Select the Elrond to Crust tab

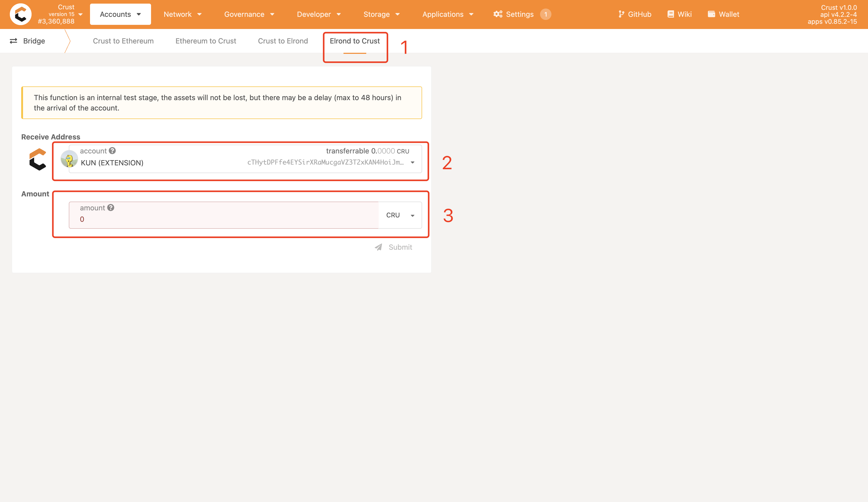tap(355, 41)
